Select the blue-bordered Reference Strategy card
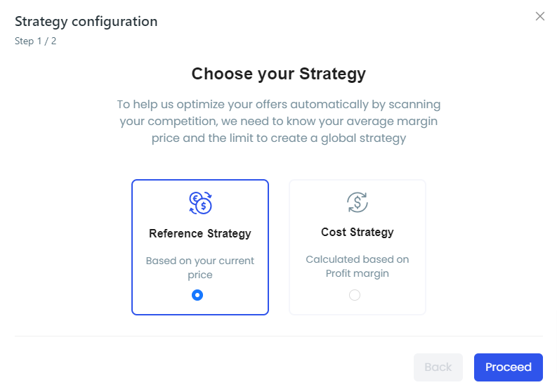Viewport: 557px width, 392px height. click(x=200, y=247)
